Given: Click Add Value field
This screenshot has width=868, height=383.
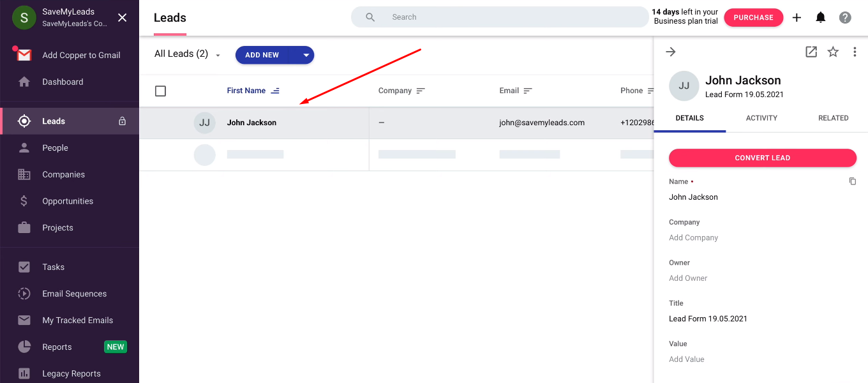Looking at the screenshot, I should tap(687, 359).
